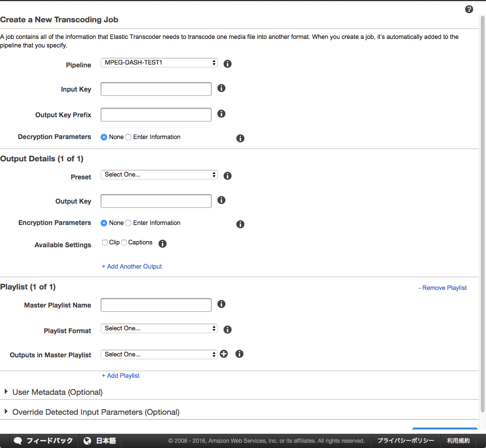This screenshot has height=448, width=486.
Task: Click Add Another Output
Action: 131,266
